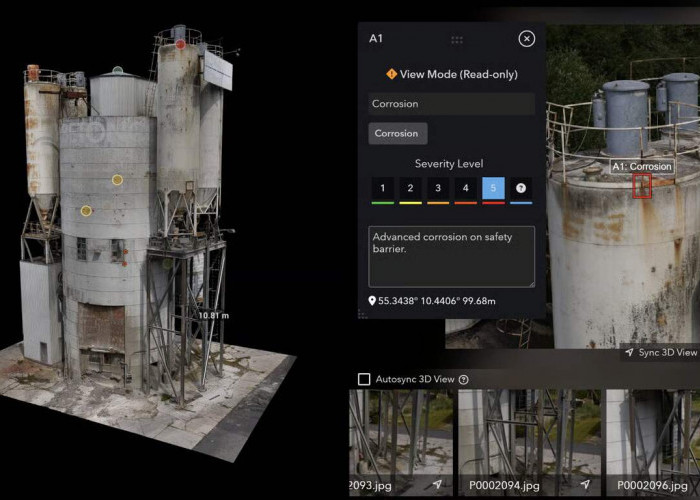The image size is (700, 500).
Task: Select the red annotation box on railing
Action: (x=642, y=186)
